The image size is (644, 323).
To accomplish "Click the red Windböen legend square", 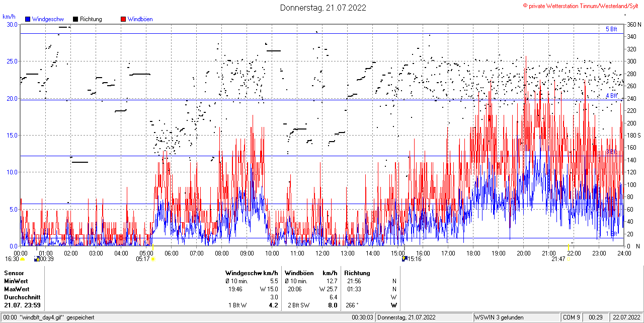I will 123,19.
